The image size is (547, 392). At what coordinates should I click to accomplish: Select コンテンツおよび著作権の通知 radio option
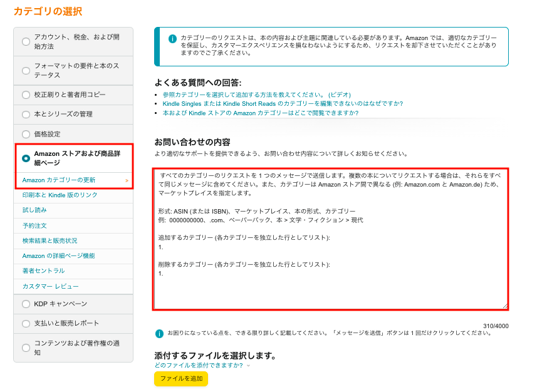(26, 348)
